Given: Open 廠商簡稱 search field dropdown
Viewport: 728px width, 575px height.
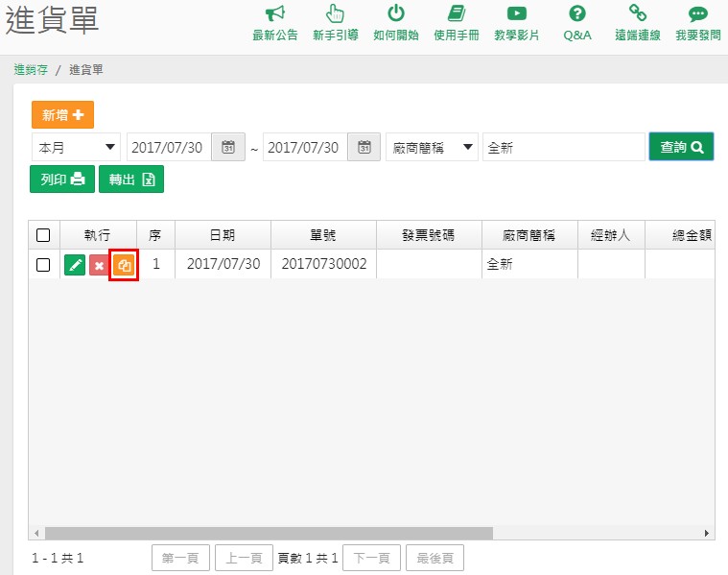Looking at the screenshot, I should (x=432, y=147).
